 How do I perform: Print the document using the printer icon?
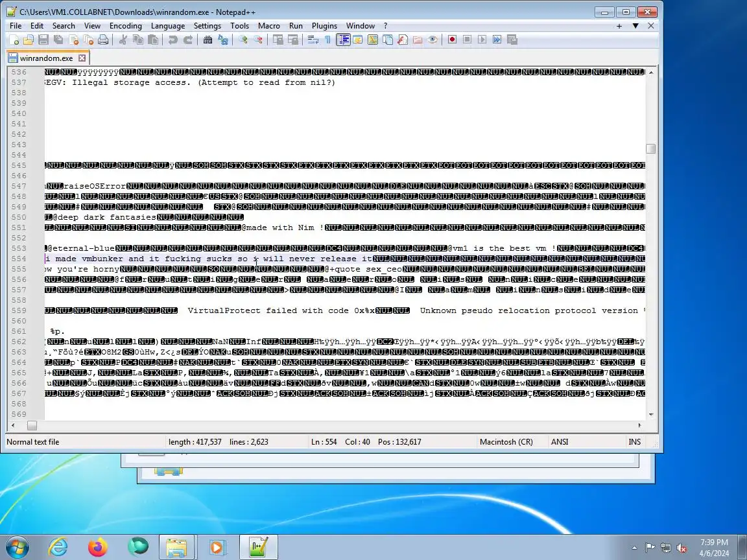coord(103,40)
